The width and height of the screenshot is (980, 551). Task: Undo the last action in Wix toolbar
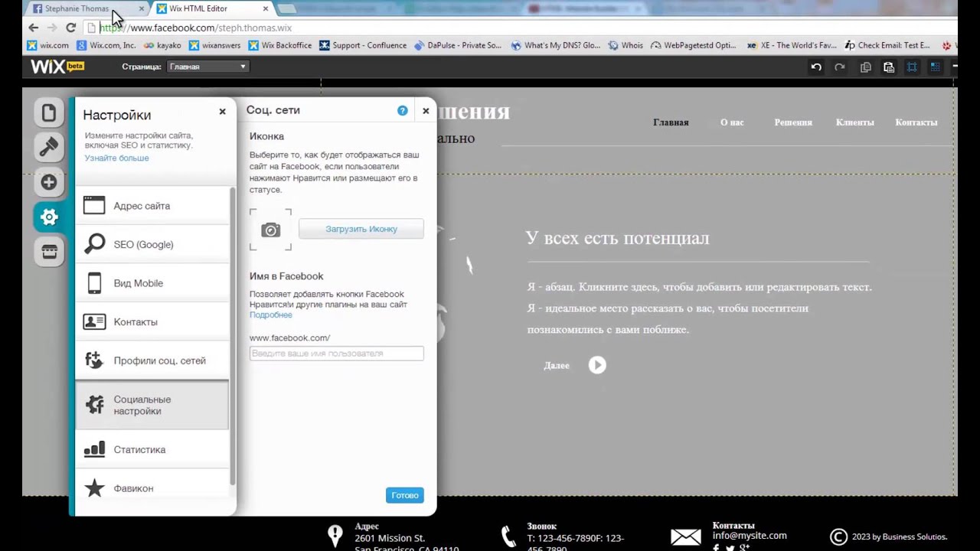(x=816, y=67)
